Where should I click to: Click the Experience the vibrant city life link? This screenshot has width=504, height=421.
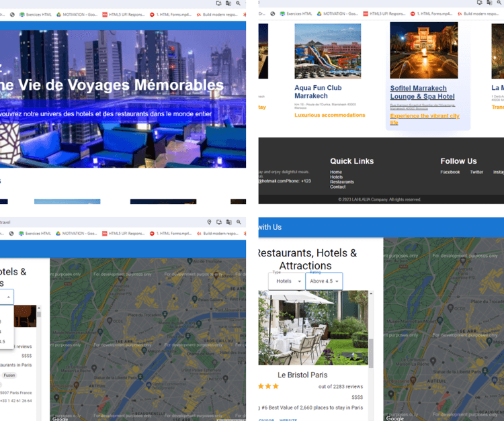425,119
